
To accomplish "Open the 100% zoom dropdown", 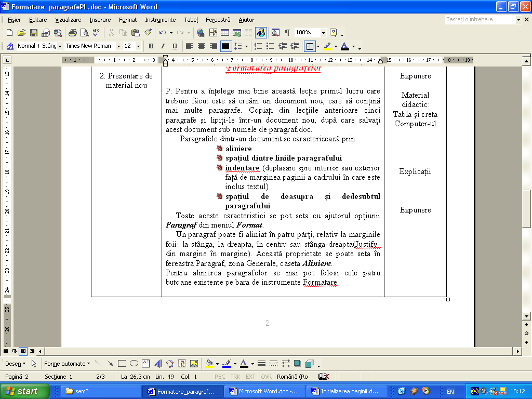I will pyautogui.click(x=323, y=33).
